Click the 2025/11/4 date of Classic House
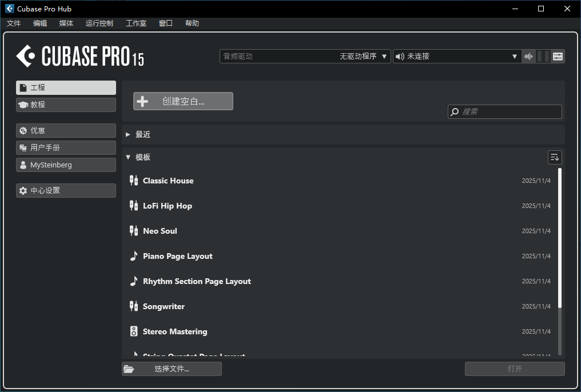The width and height of the screenshot is (581, 392). (536, 181)
